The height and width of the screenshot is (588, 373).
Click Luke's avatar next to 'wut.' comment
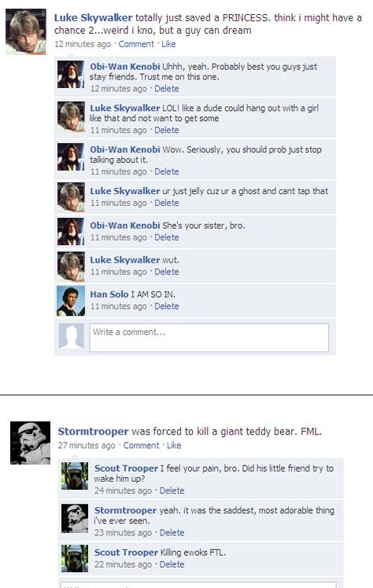pyautogui.click(x=71, y=266)
